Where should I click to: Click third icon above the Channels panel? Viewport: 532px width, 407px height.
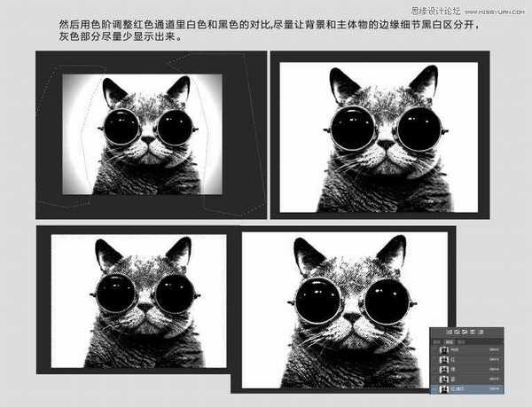pos(465,332)
